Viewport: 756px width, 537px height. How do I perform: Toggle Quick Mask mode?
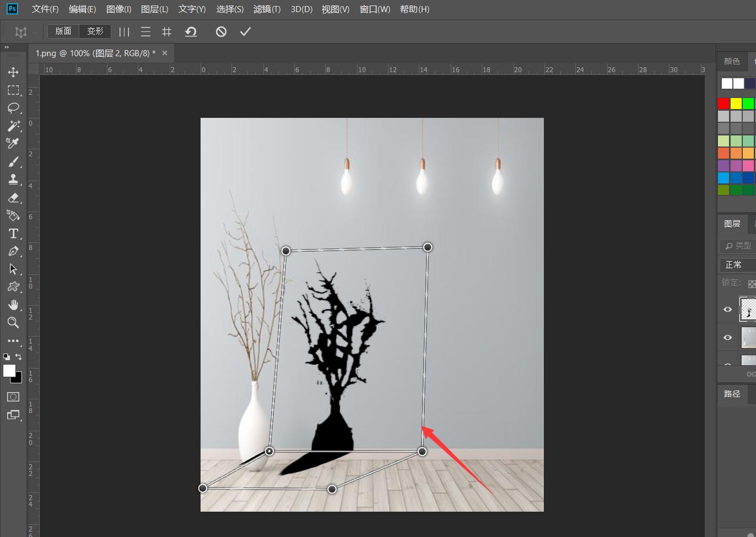point(13,397)
